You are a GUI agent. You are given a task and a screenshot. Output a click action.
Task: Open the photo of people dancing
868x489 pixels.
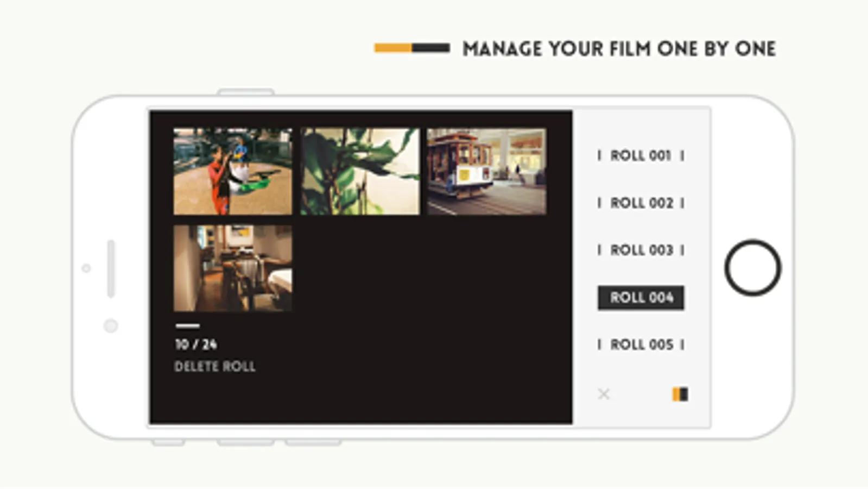pos(232,171)
